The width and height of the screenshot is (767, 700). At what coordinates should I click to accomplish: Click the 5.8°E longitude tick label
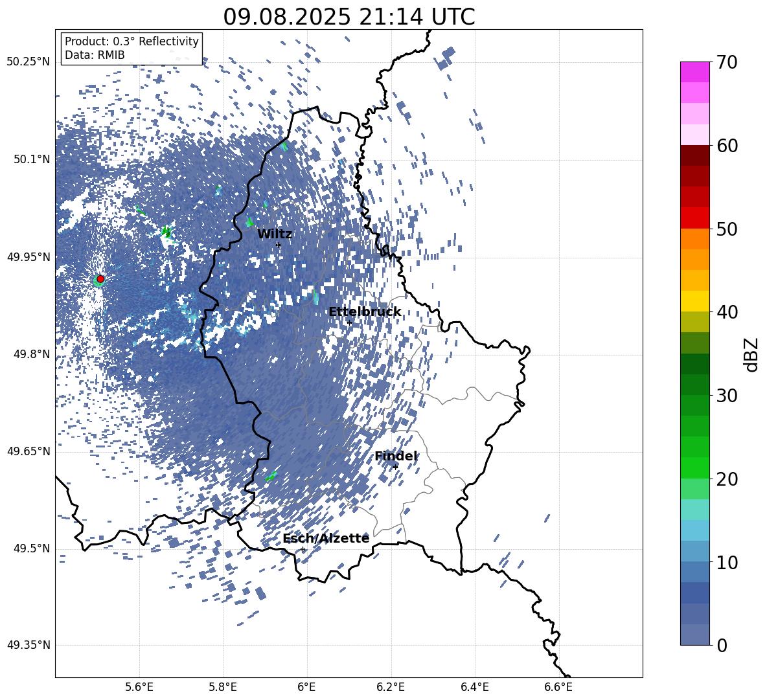(223, 687)
